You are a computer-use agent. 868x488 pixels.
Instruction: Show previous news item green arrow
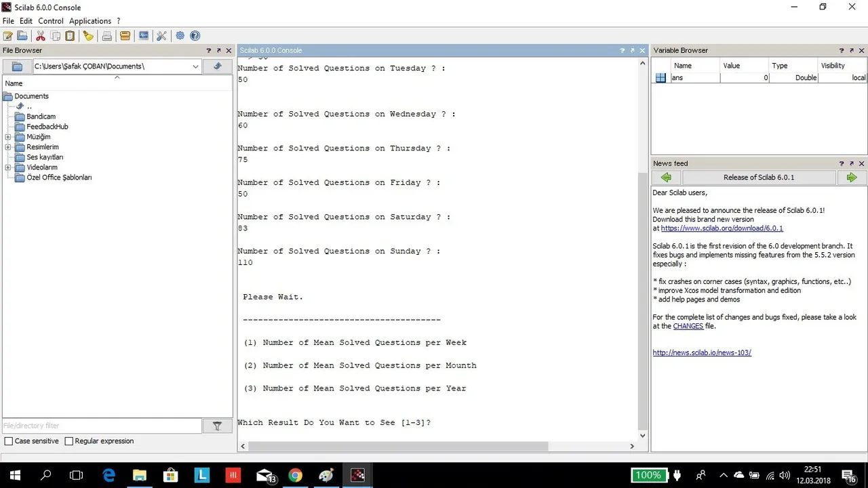click(x=666, y=178)
